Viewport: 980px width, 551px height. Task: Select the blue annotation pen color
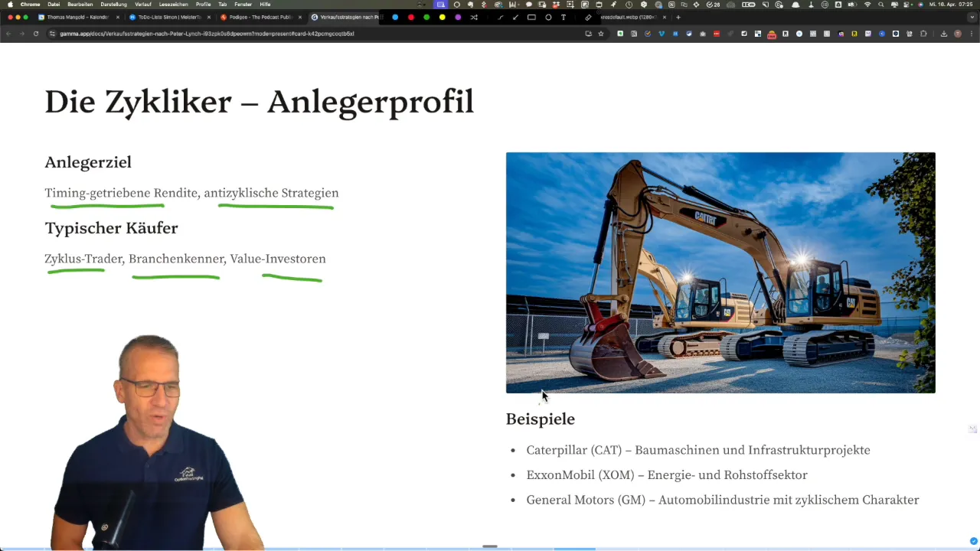(395, 17)
